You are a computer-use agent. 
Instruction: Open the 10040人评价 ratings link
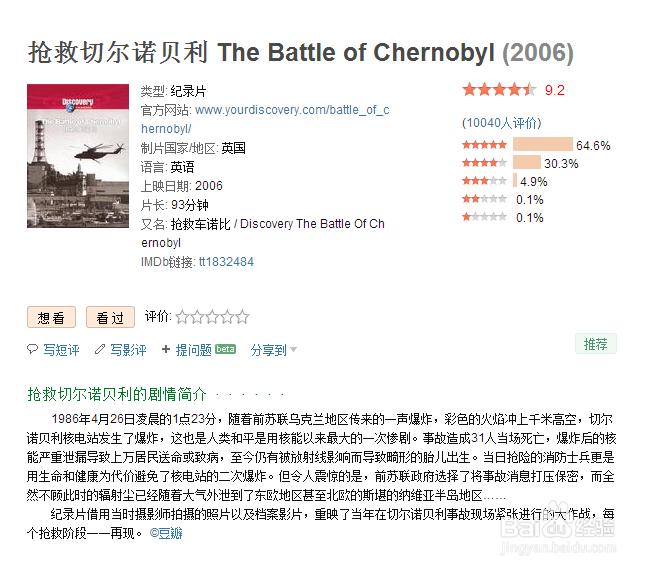pos(501,123)
